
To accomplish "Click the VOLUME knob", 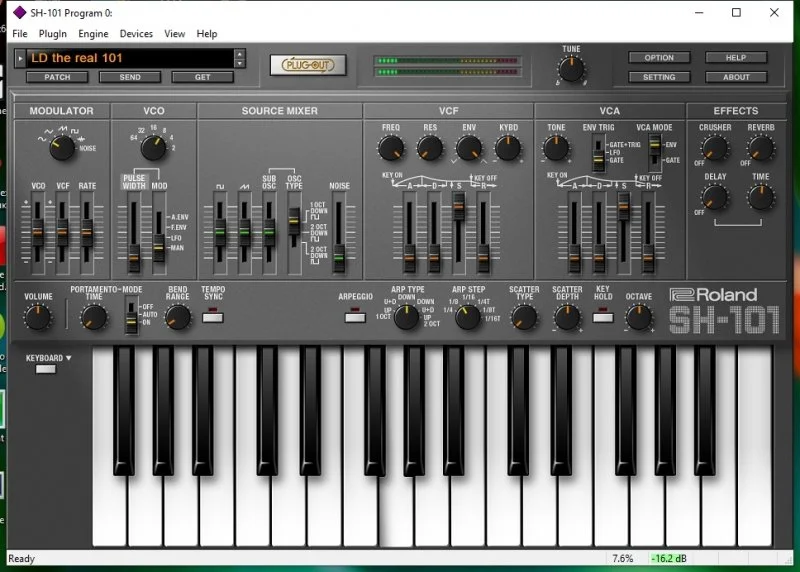I will [38, 317].
